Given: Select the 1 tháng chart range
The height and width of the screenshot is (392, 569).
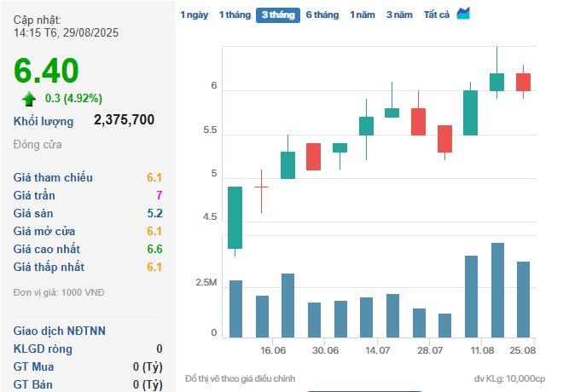Looking at the screenshot, I should (x=234, y=15).
